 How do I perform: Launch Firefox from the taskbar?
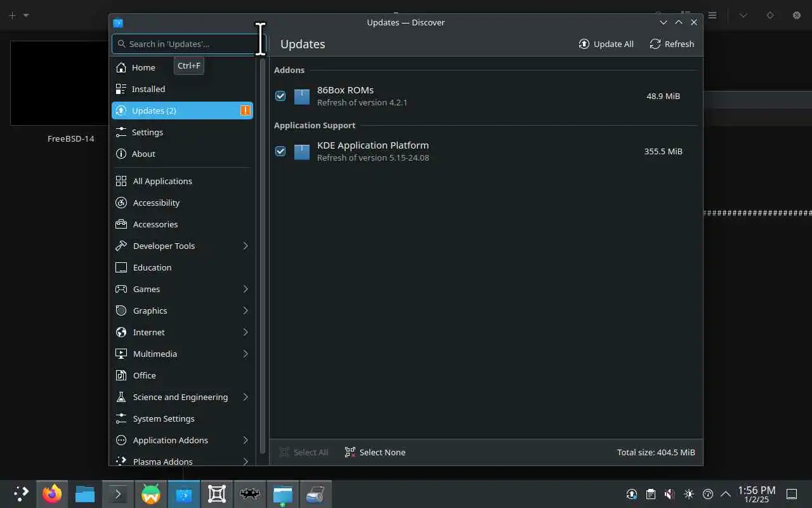tap(52, 493)
